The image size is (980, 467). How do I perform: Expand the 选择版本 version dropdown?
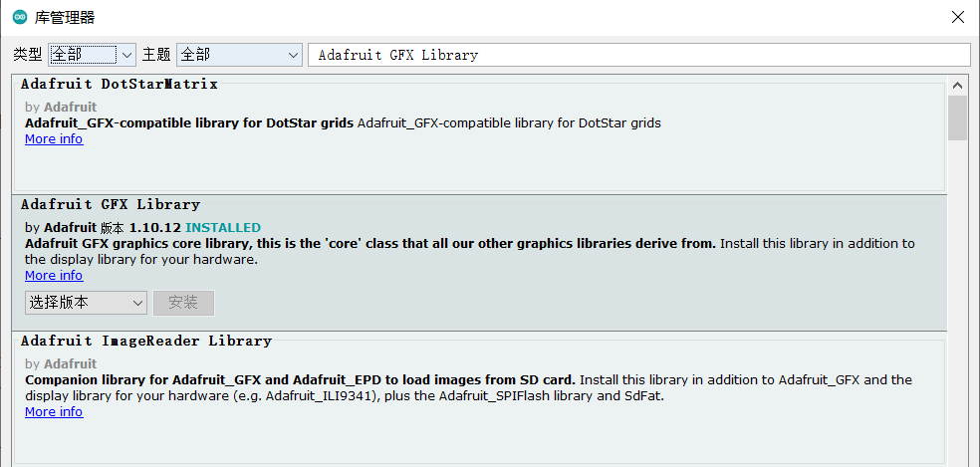pos(87,303)
